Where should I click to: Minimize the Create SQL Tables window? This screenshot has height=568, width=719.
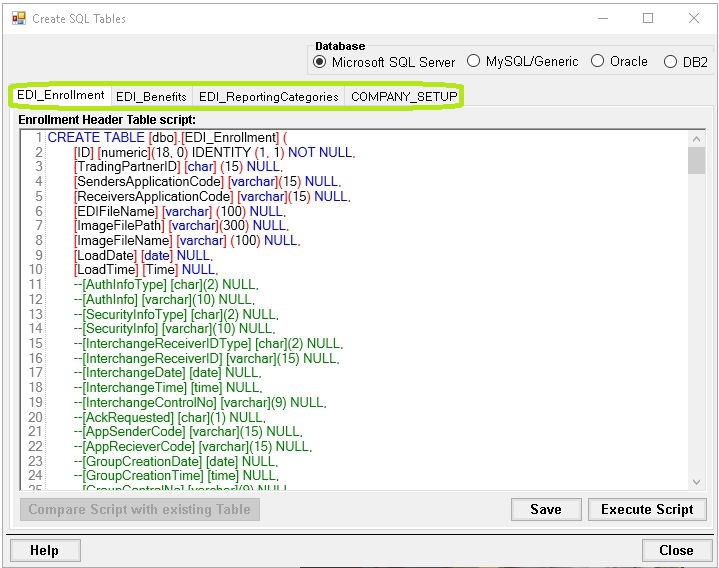(x=603, y=18)
